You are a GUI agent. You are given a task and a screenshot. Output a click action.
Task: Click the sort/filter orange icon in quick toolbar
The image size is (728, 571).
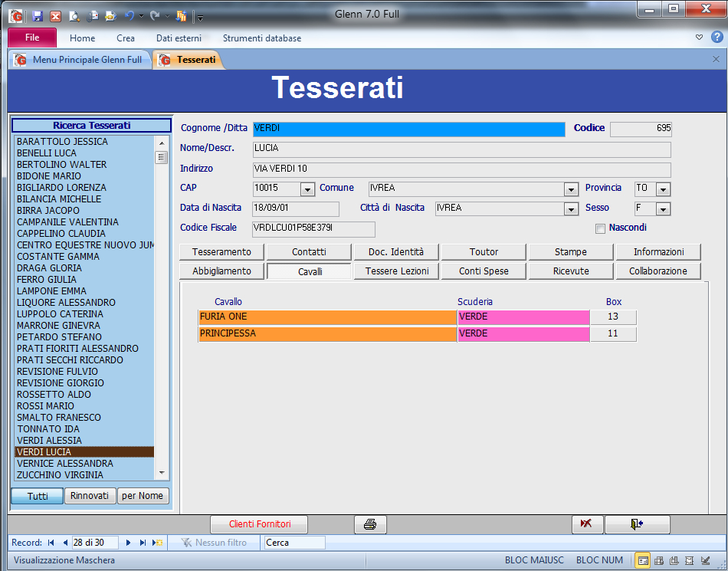(181, 16)
